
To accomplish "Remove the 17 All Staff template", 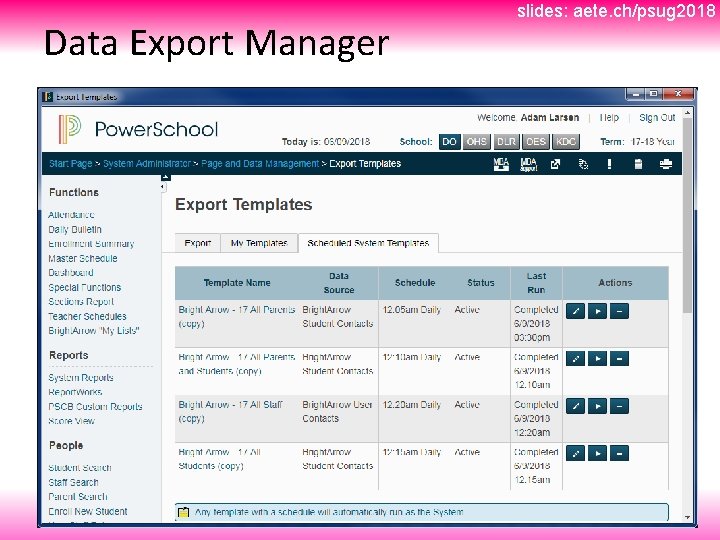I will tap(619, 406).
